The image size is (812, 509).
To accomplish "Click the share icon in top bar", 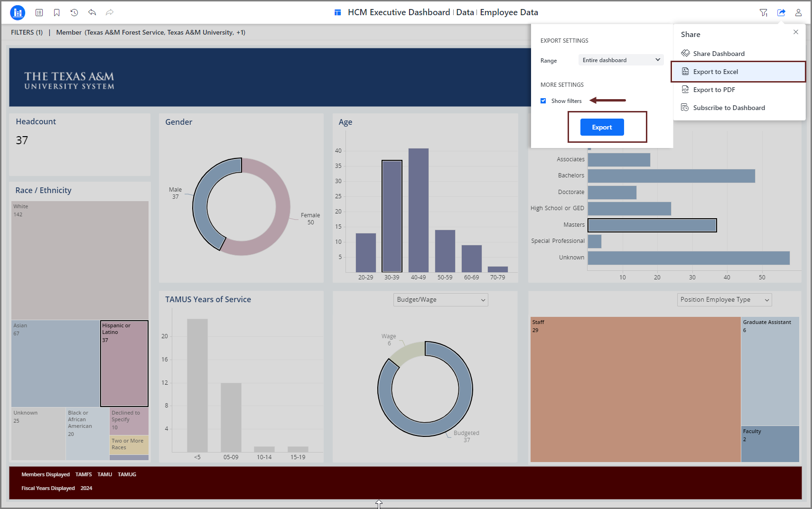I will coord(781,13).
